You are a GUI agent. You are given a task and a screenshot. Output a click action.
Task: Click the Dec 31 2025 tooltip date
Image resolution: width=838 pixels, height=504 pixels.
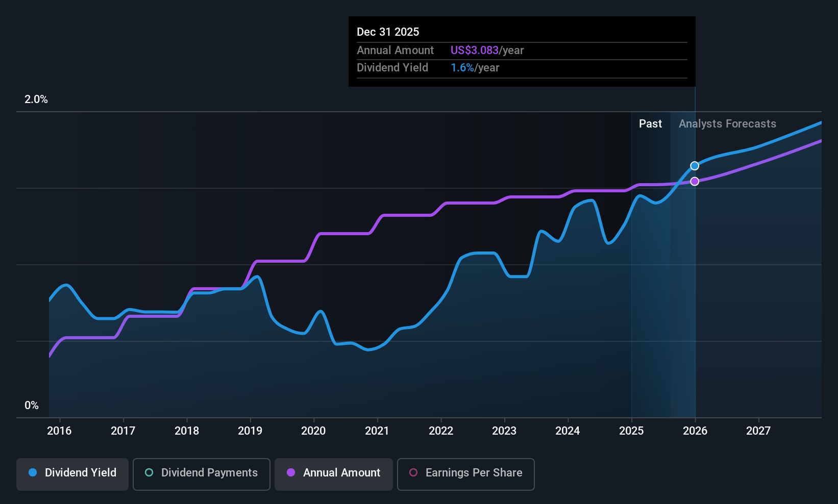tap(388, 32)
